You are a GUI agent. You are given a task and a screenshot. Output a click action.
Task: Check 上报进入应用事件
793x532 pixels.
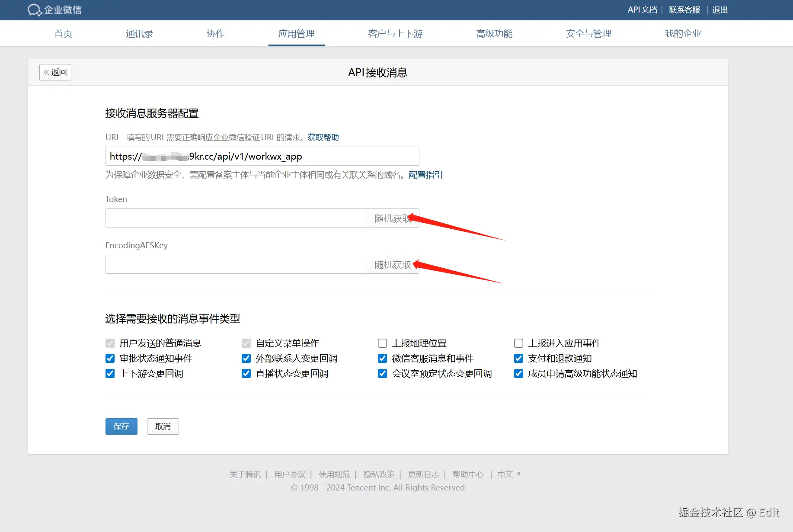[518, 343]
